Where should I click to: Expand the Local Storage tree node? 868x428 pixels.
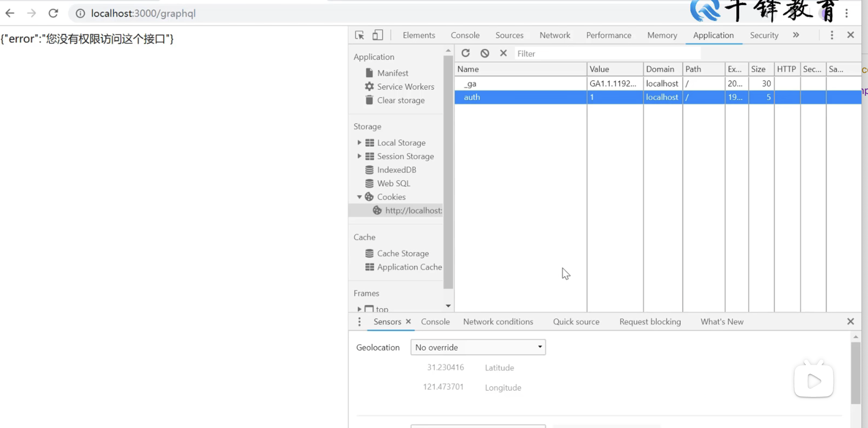click(359, 143)
